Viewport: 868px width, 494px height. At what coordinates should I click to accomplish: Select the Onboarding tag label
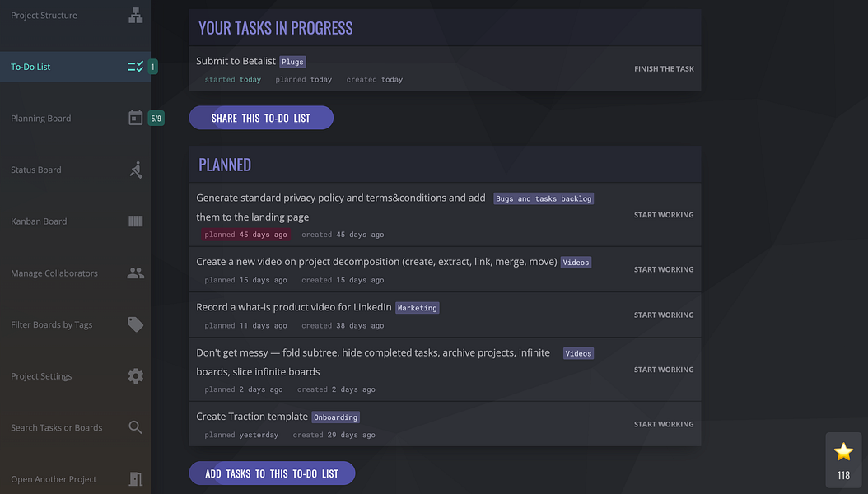(335, 417)
